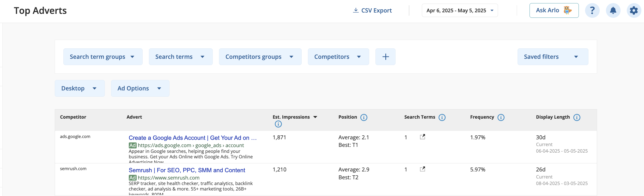Viewport: 644px width, 196px height.
Task: Click the 08-04-2025 - 03-05-2025 date range
Action: pos(562,183)
